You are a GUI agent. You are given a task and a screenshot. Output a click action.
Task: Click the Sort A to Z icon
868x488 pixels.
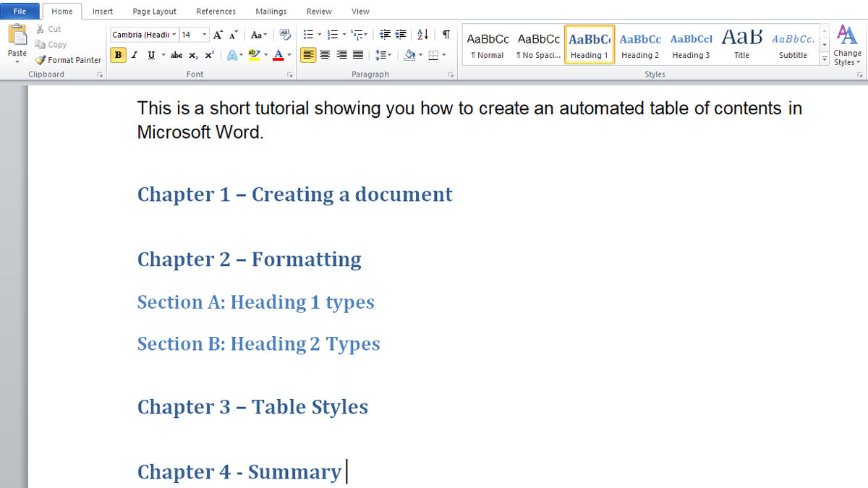coord(423,35)
